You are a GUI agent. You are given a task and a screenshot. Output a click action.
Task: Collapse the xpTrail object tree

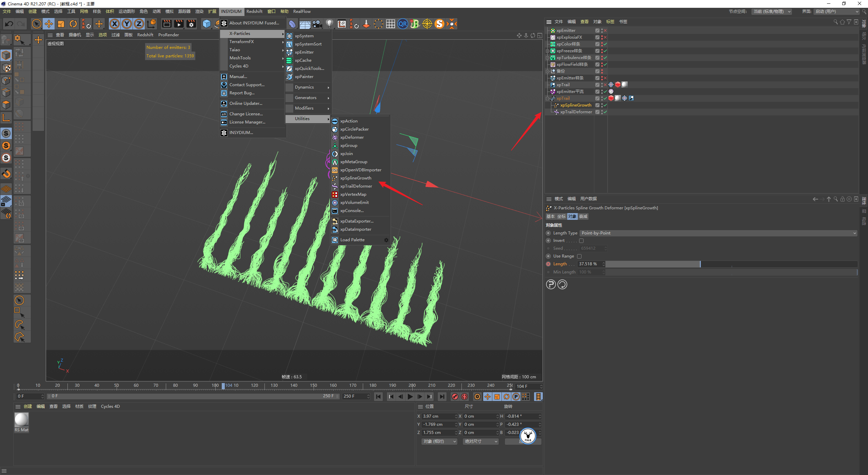pyautogui.click(x=547, y=98)
